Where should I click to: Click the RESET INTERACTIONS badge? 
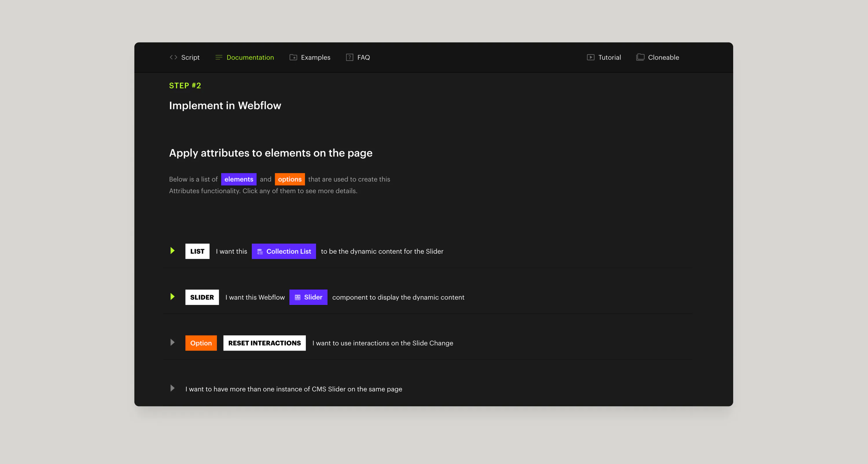tap(264, 343)
